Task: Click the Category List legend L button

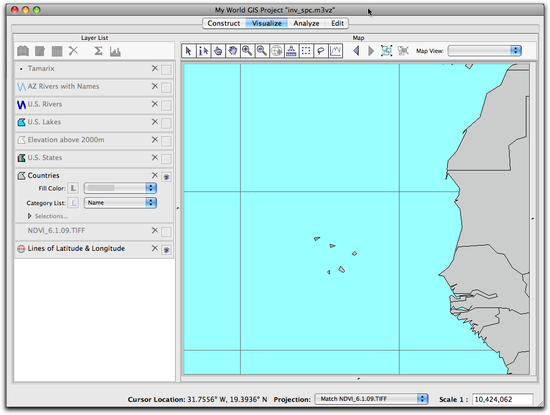Action: 73,203
